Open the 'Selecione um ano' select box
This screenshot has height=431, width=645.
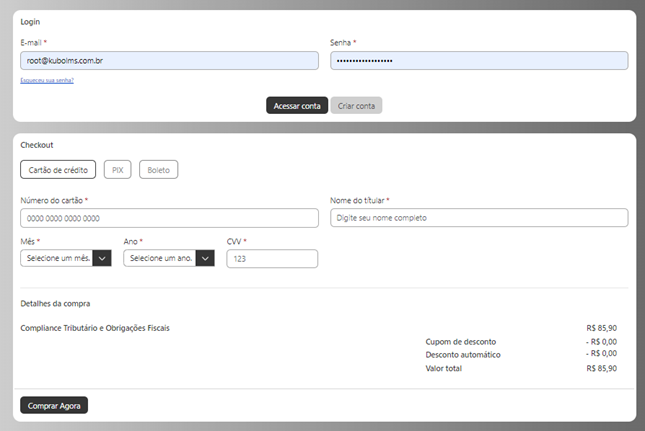[160, 258]
